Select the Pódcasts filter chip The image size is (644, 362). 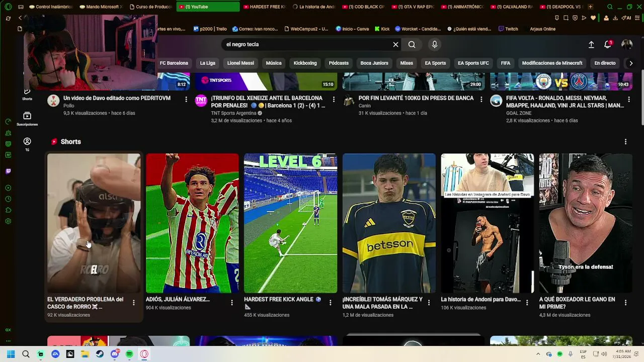point(339,63)
